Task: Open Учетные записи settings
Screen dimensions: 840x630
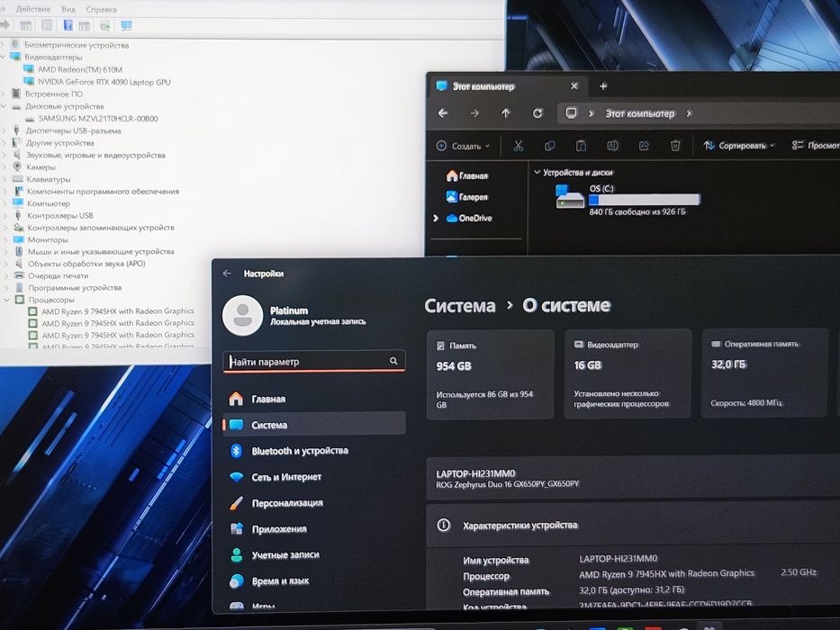Action: 314,554
